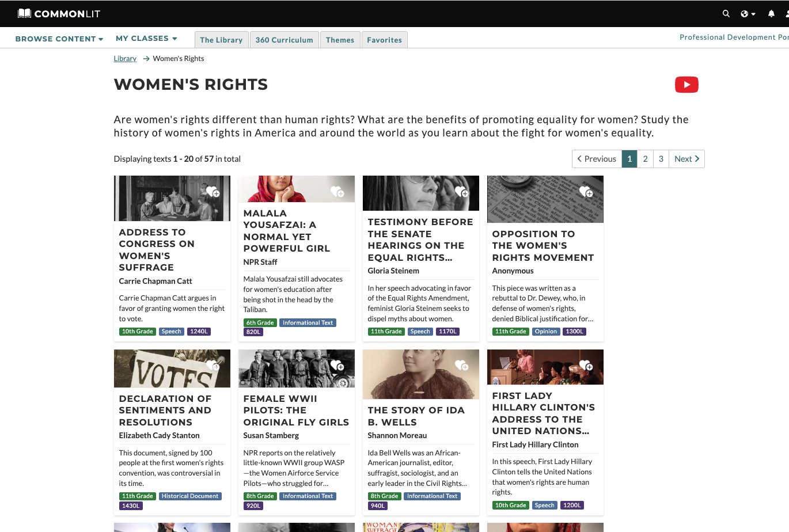Open title Female WWII Pilots: The Original Fly Girls
The height and width of the screenshot is (532, 789).
(x=296, y=411)
